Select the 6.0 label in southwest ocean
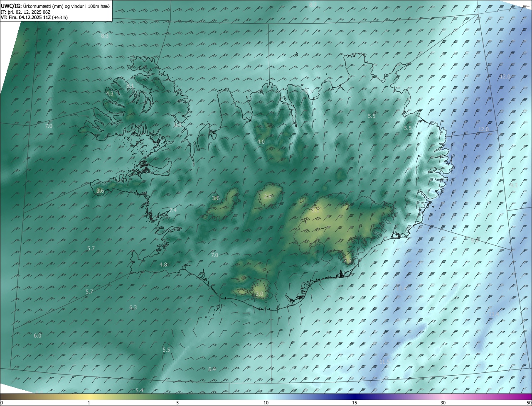The height and width of the screenshot is (406, 532). click(37, 336)
